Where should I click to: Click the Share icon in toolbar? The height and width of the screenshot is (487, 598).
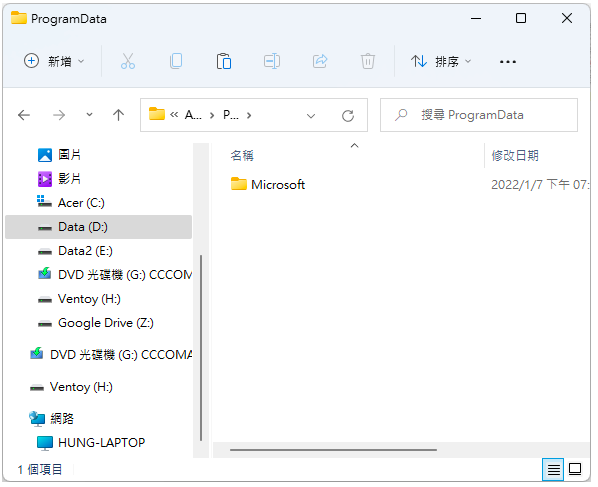pyautogui.click(x=320, y=61)
